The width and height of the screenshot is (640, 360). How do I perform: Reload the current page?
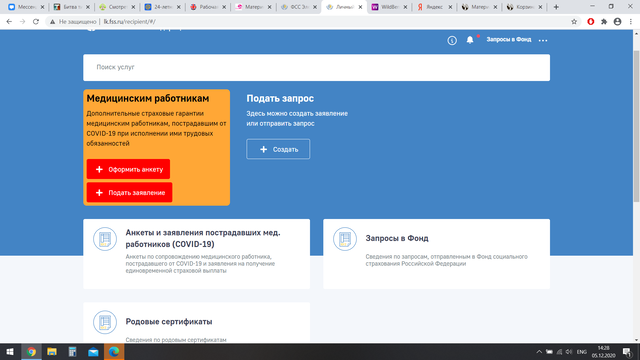coord(36,22)
